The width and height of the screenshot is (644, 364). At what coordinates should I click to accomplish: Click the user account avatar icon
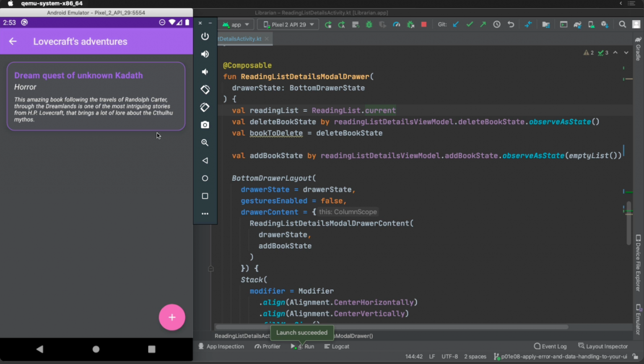(636, 25)
